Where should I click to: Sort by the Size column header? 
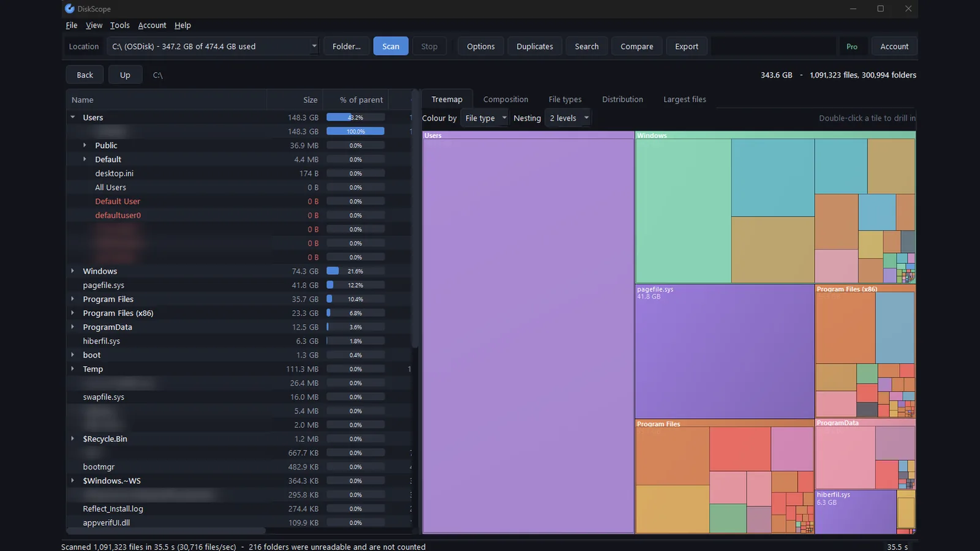coord(294,100)
